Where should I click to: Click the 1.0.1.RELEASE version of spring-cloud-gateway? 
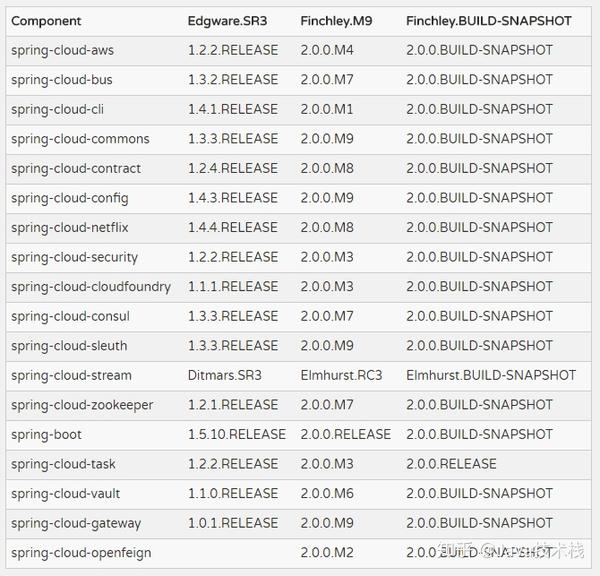point(233,523)
